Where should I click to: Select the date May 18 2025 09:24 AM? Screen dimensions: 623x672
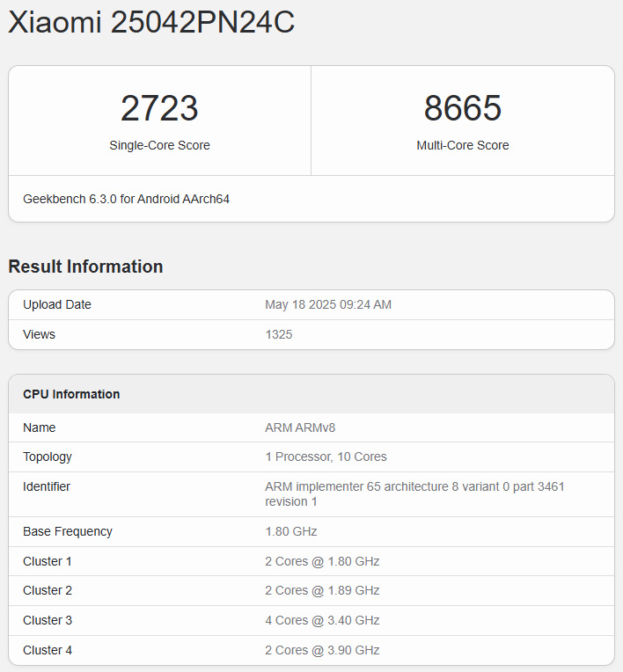[x=328, y=304]
